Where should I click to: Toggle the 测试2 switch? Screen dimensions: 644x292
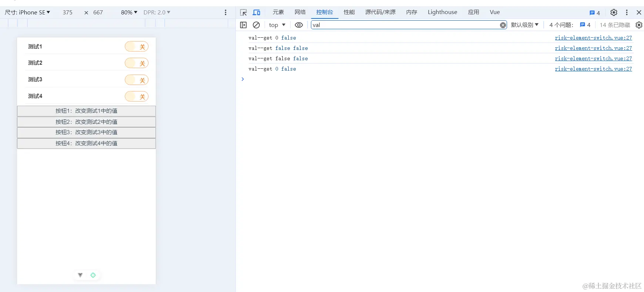[x=137, y=63]
